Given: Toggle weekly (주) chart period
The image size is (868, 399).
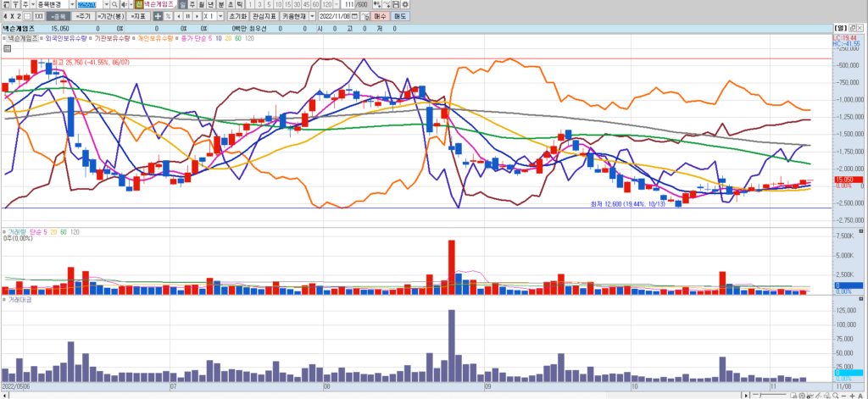Looking at the screenshot, I should [x=192, y=4].
